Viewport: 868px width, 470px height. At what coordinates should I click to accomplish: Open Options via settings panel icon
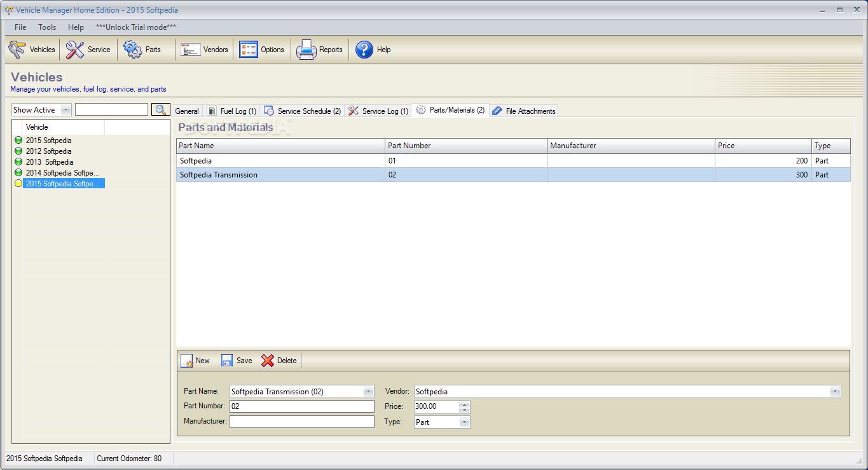[x=249, y=50]
